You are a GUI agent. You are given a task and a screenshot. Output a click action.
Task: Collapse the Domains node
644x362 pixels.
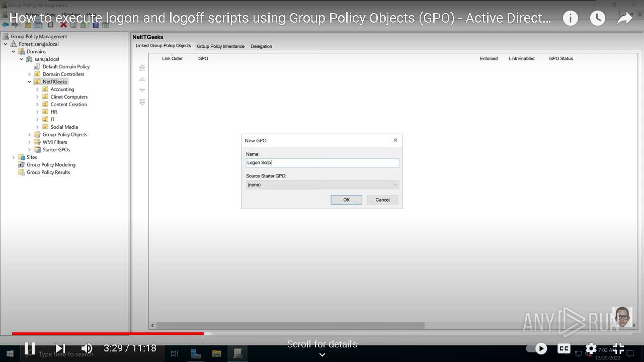(x=14, y=51)
